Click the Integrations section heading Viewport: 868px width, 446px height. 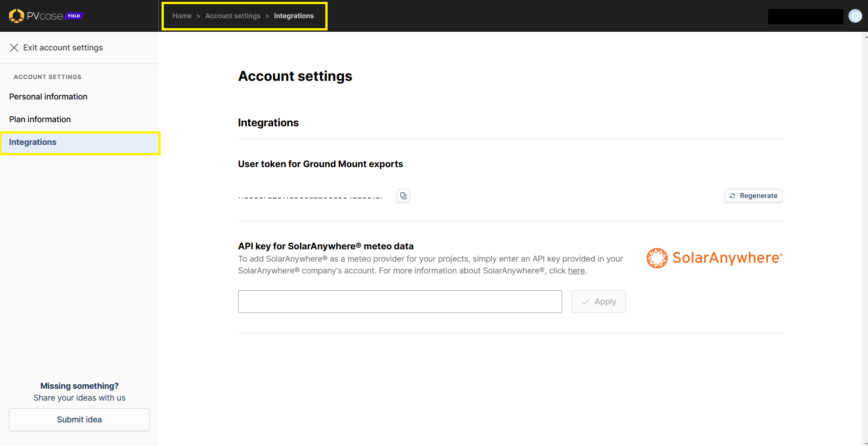268,123
